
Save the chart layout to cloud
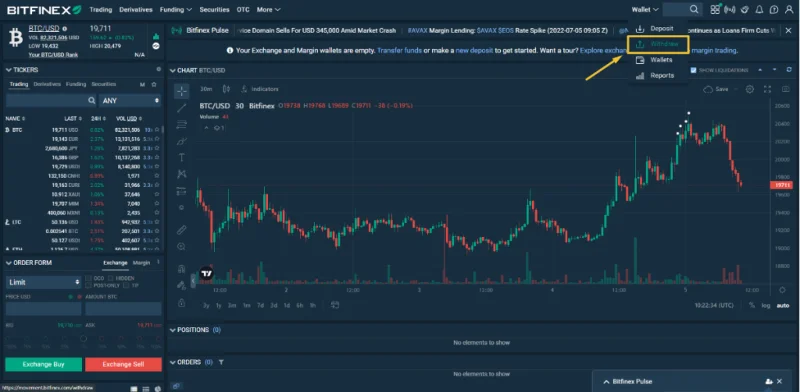pos(716,89)
